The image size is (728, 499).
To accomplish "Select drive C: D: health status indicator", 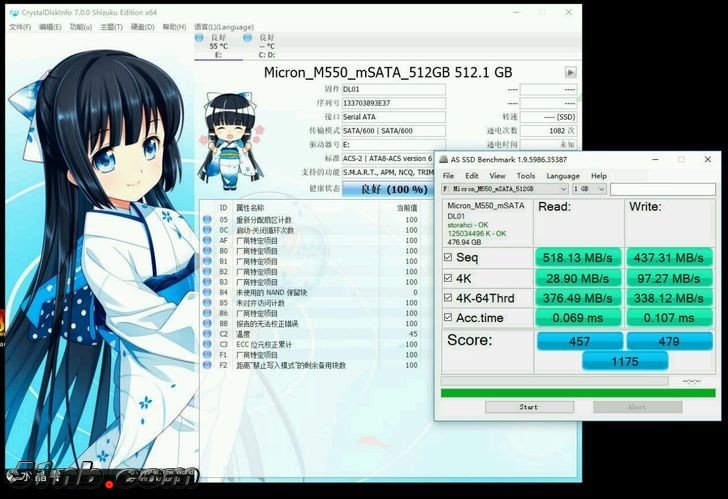I will 267,46.
